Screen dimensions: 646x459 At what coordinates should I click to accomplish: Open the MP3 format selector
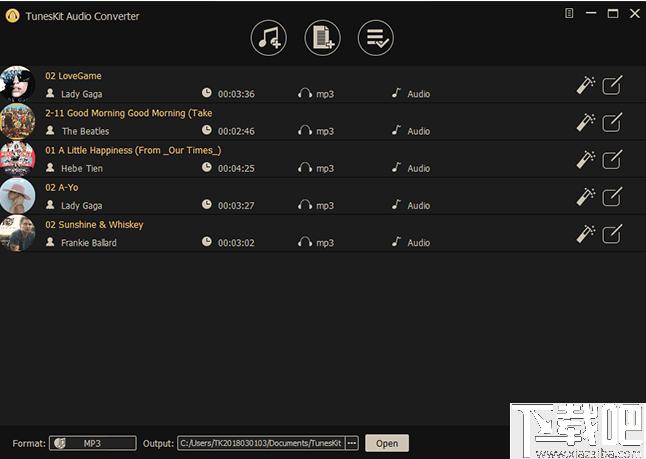[93, 443]
